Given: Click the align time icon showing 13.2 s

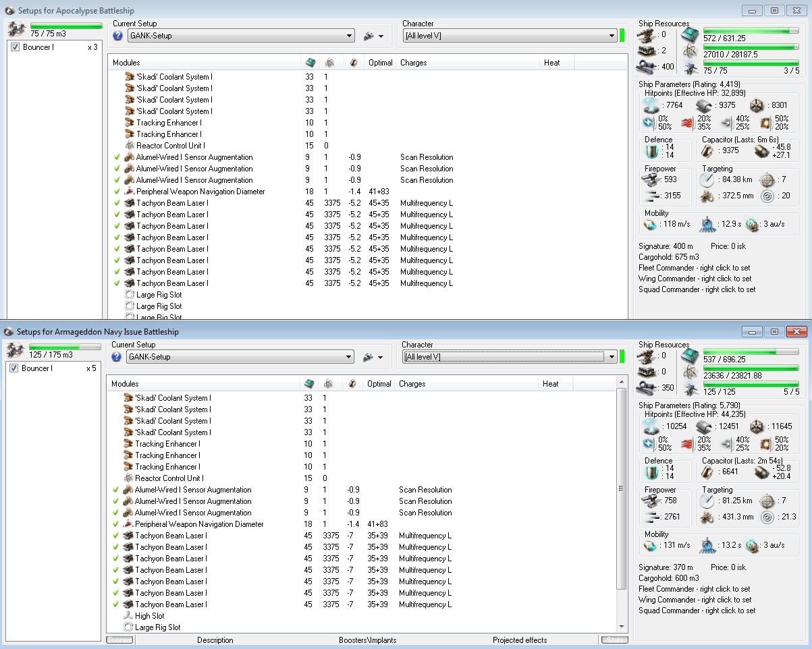Looking at the screenshot, I should 708,545.
